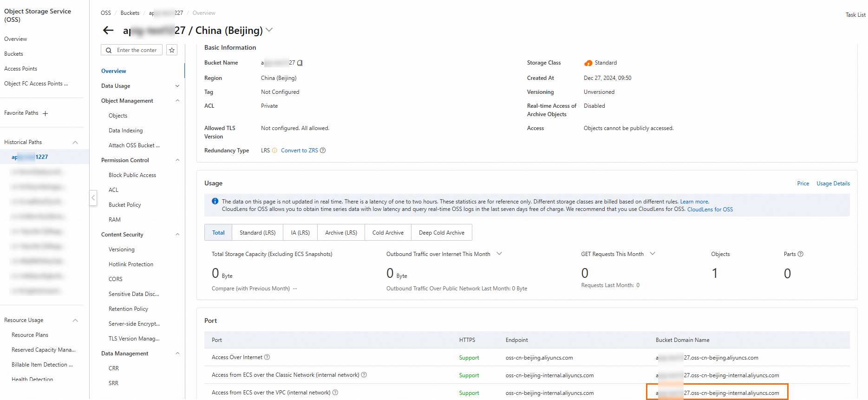Click the star favorite icon
Viewport: 868px width, 400px height.
click(x=172, y=50)
